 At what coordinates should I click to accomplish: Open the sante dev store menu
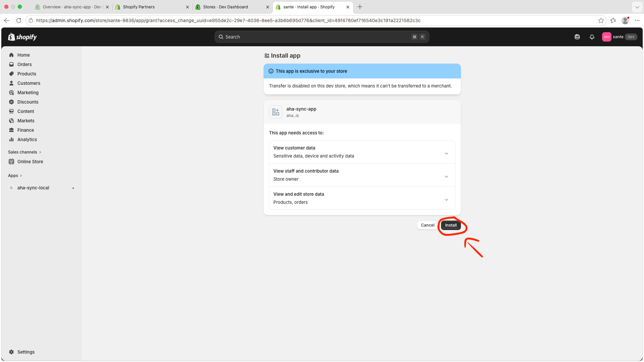620,37
